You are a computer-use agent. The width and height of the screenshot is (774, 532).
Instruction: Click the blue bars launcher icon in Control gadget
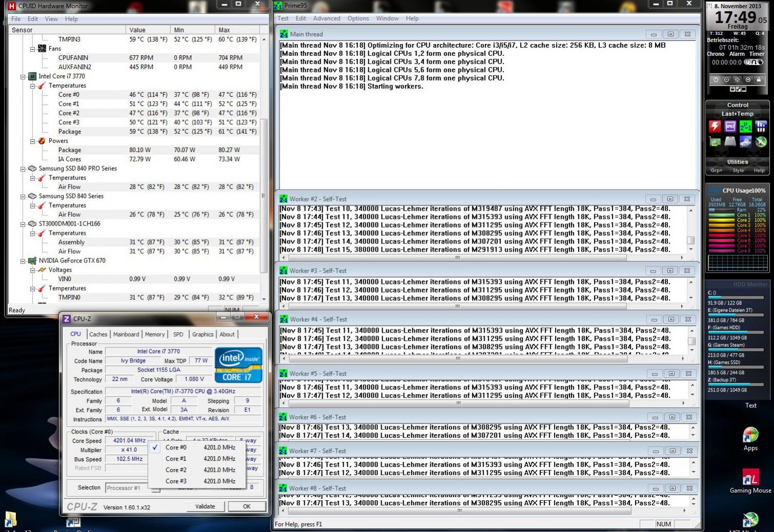click(x=761, y=127)
